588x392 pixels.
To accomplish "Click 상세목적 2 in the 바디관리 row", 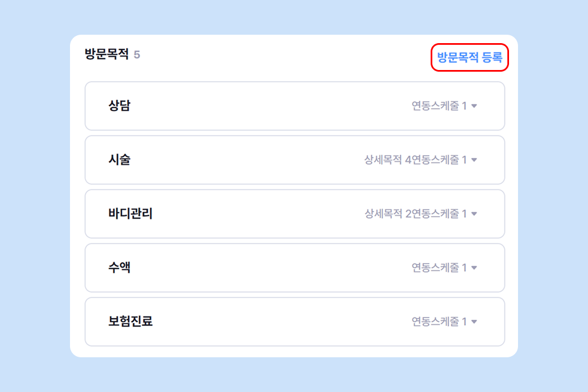I will [388, 213].
